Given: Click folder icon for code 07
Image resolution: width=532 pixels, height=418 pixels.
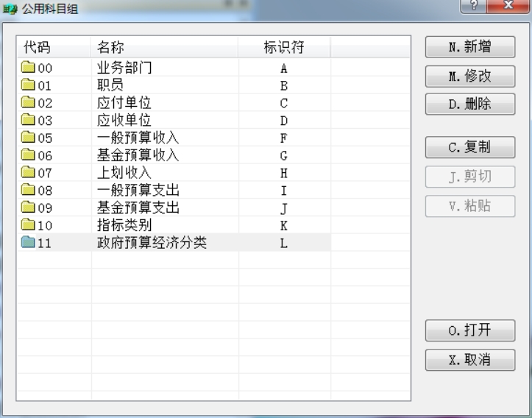Looking at the screenshot, I should point(28,172).
